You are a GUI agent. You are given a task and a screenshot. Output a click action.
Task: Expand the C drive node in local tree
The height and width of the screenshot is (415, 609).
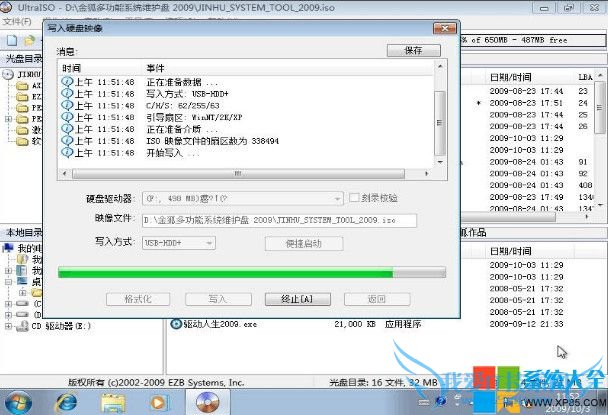click(x=8, y=304)
